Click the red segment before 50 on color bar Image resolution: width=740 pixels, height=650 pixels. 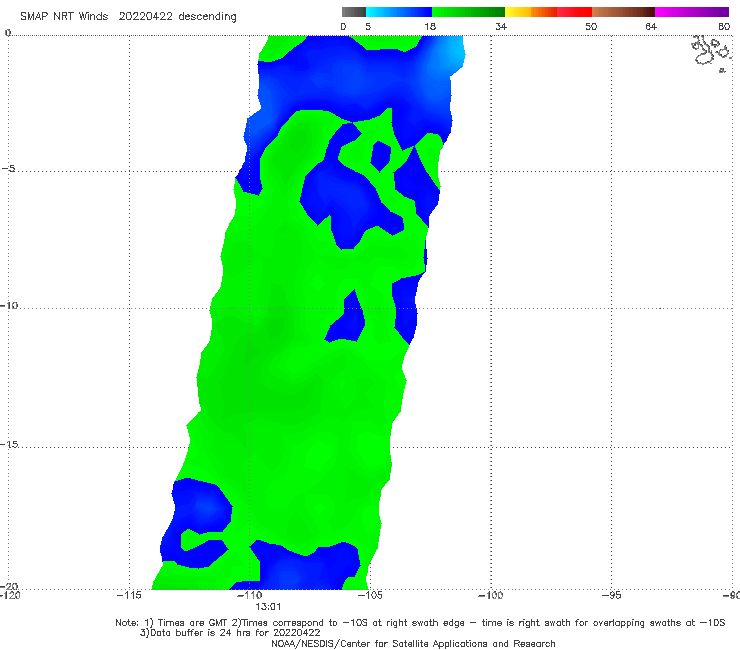coord(574,12)
